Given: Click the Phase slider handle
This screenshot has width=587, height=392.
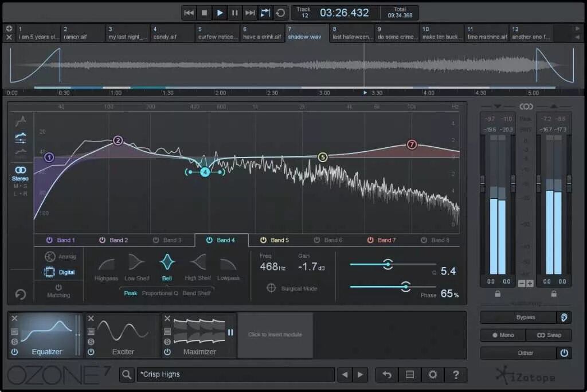Looking at the screenshot, I should [x=405, y=287].
